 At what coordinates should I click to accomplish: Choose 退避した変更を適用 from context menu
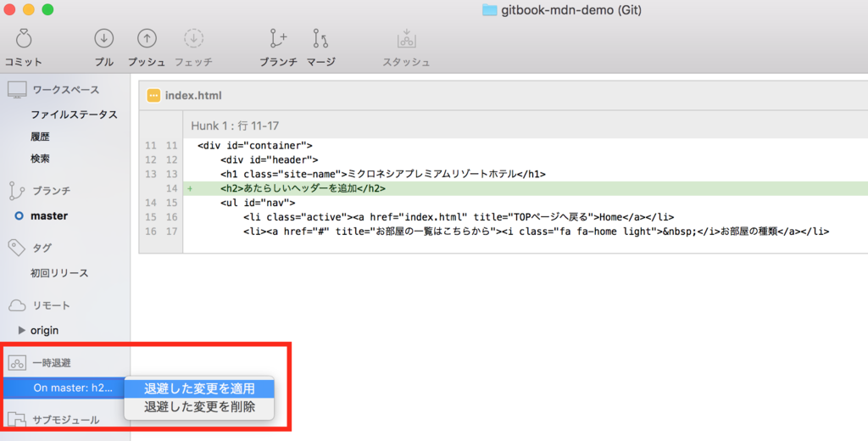click(199, 388)
